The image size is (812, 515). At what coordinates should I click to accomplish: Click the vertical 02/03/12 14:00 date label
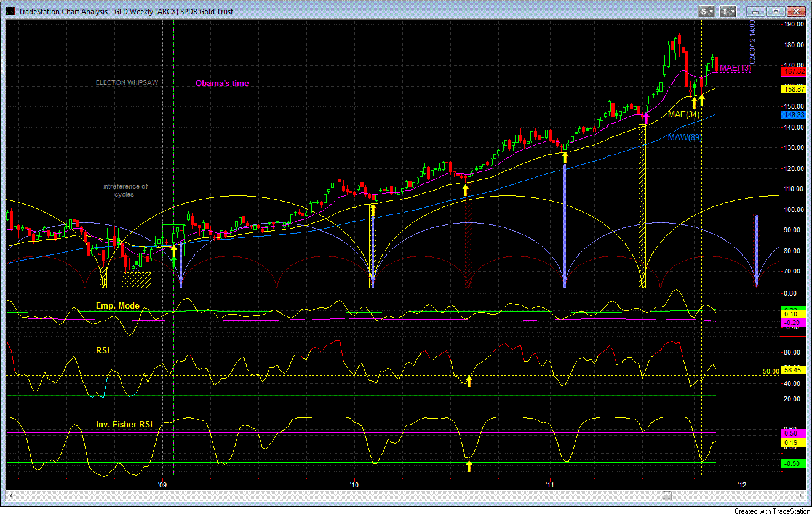752,41
